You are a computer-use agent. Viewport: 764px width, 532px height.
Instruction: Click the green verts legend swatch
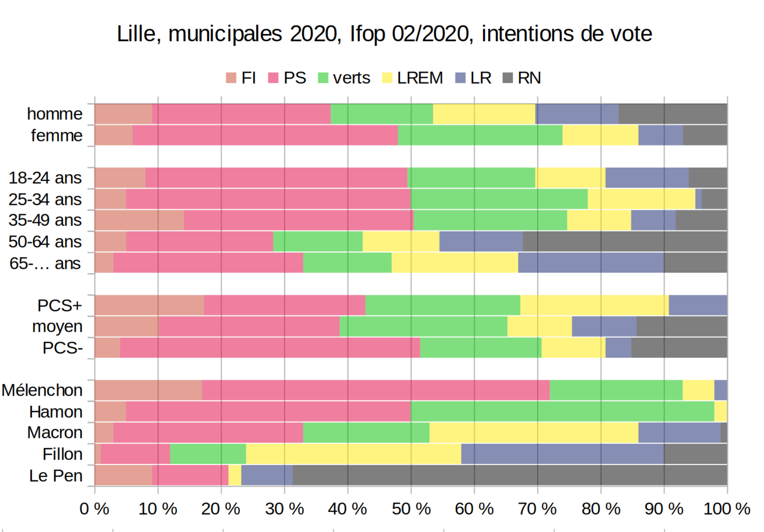pyautogui.click(x=323, y=78)
